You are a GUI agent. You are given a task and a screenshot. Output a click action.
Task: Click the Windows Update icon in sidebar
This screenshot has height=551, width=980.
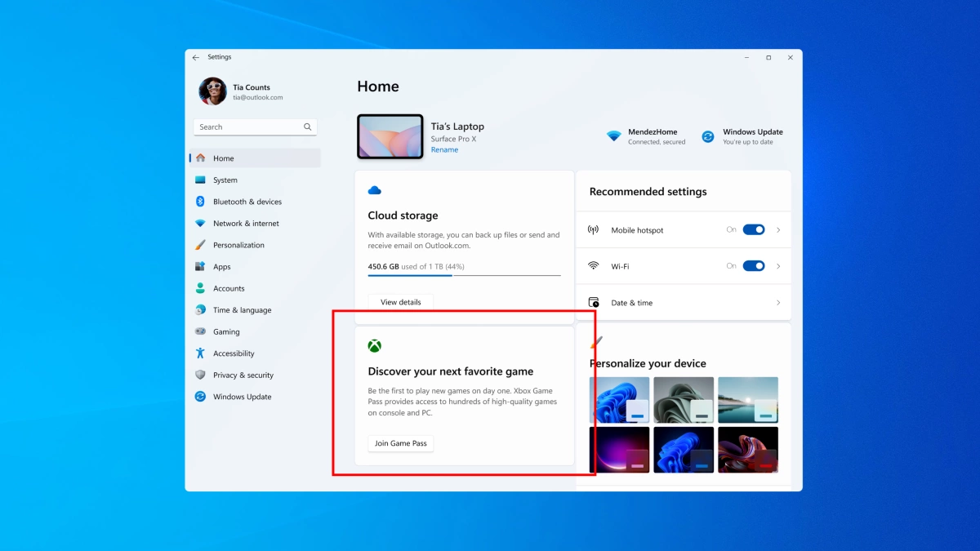pos(200,397)
